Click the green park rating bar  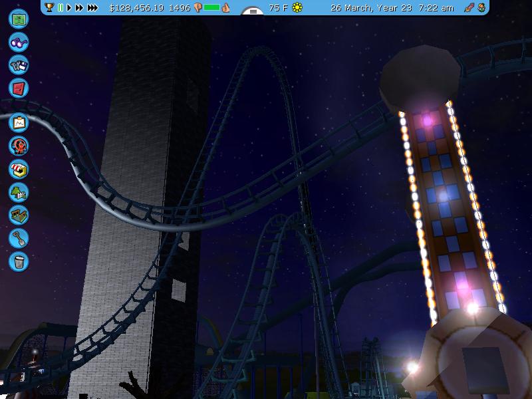[211, 7]
